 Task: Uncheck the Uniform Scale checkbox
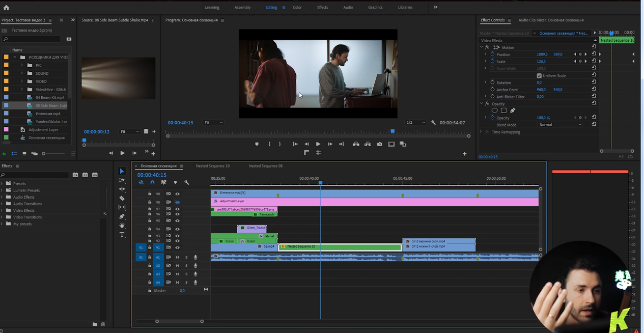pyautogui.click(x=539, y=76)
